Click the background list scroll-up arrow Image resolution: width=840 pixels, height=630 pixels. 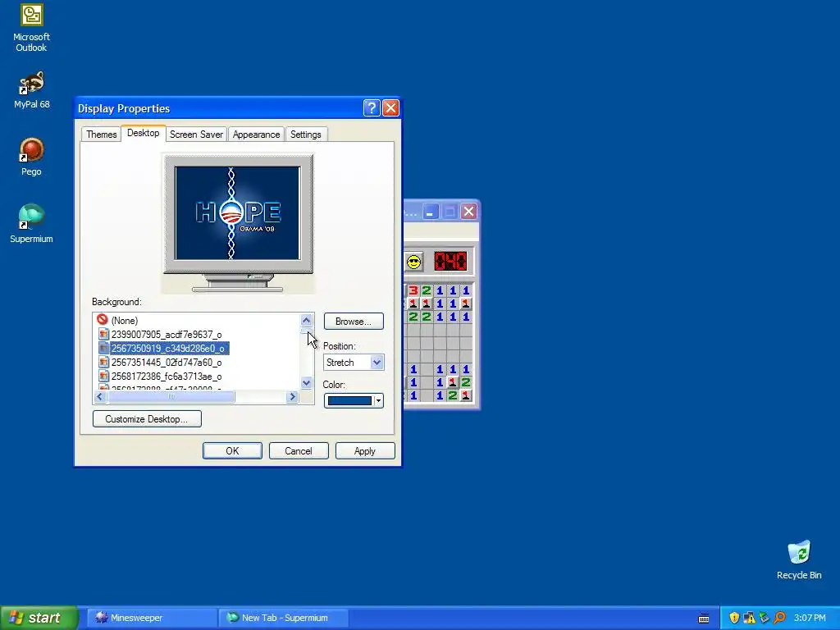point(307,321)
